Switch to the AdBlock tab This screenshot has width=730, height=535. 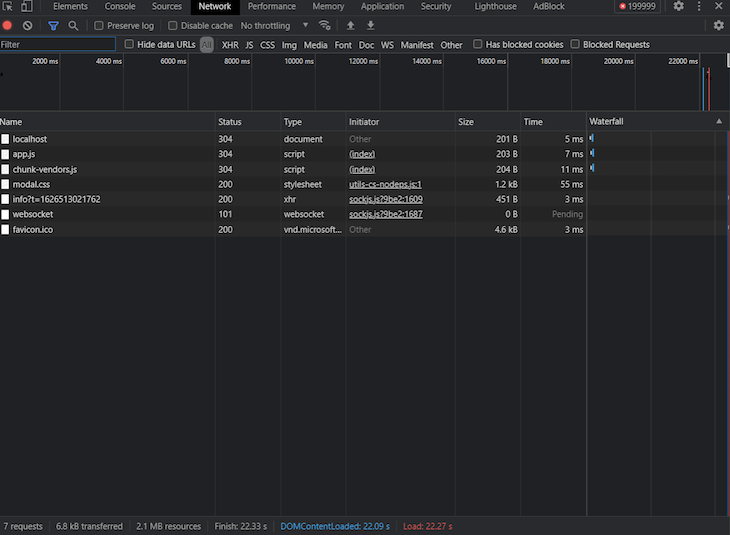click(x=549, y=6)
